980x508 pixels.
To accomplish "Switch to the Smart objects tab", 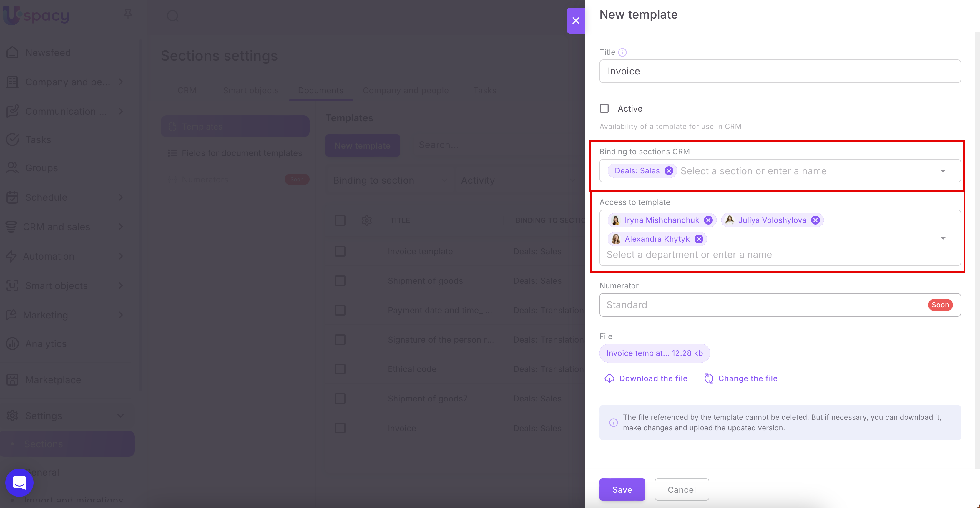I will click(251, 91).
